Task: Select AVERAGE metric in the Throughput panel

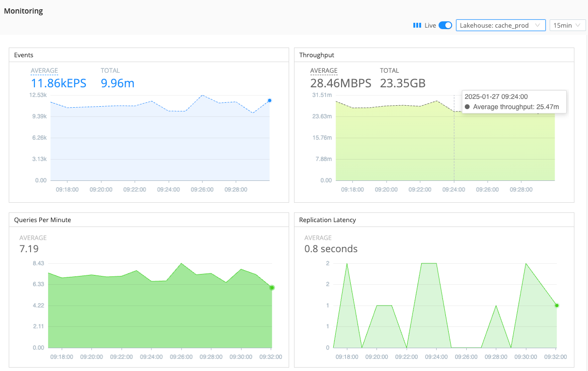Action: [x=323, y=70]
